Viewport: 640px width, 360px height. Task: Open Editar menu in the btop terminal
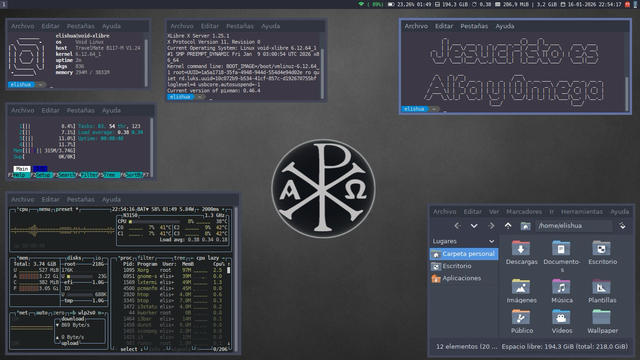[x=51, y=199]
